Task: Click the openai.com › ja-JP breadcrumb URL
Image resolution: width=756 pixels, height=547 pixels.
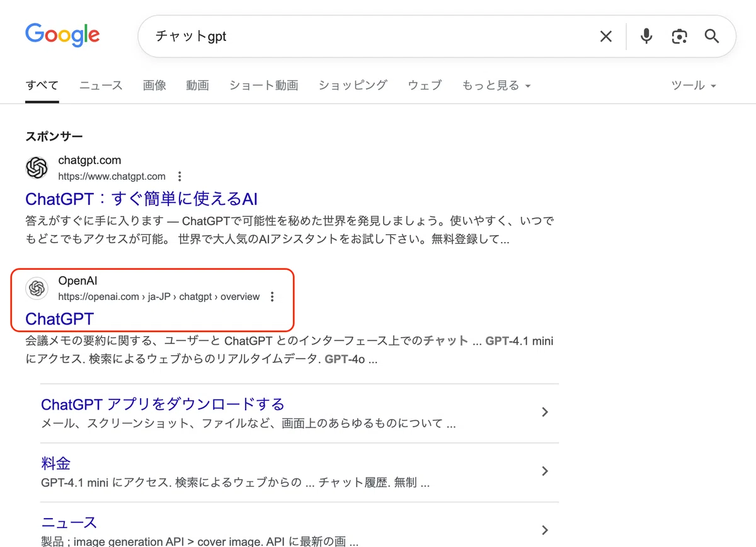Action: [159, 297]
